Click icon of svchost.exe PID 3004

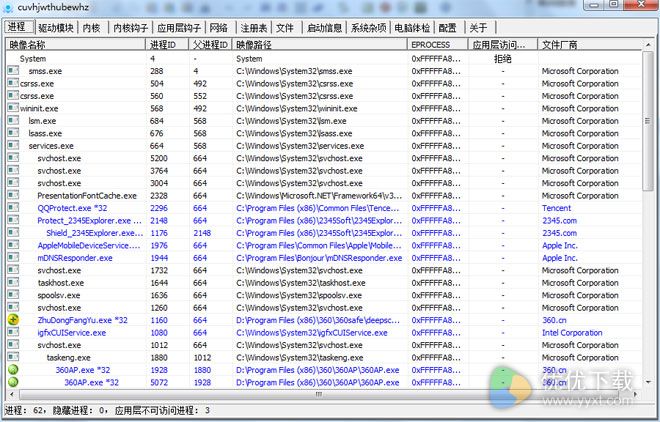[x=13, y=183]
